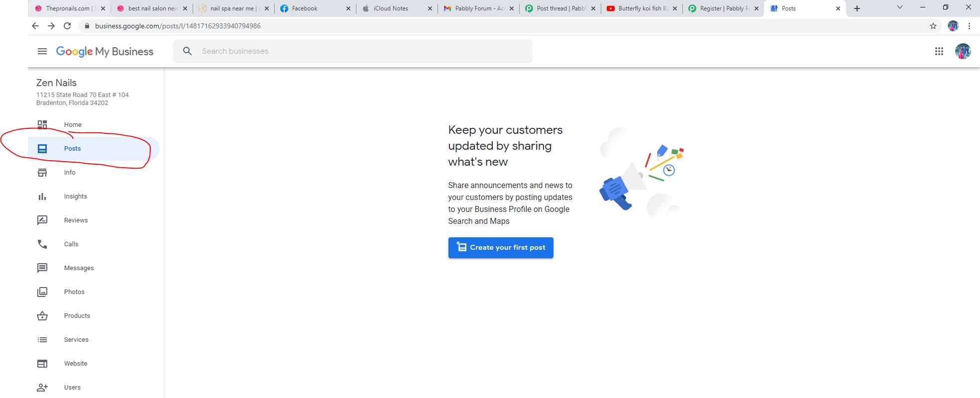Image resolution: width=980 pixels, height=398 pixels.
Task: Go back to the previous page
Action: [35, 26]
